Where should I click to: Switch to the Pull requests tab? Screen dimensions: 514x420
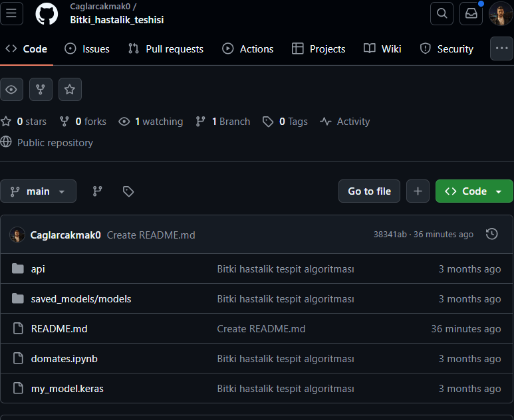tap(166, 49)
